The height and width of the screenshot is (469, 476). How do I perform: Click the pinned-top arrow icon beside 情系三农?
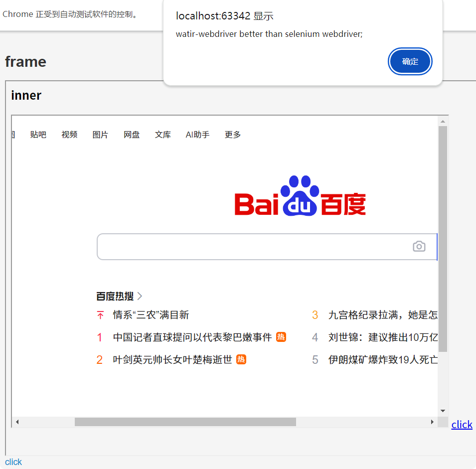(101, 315)
